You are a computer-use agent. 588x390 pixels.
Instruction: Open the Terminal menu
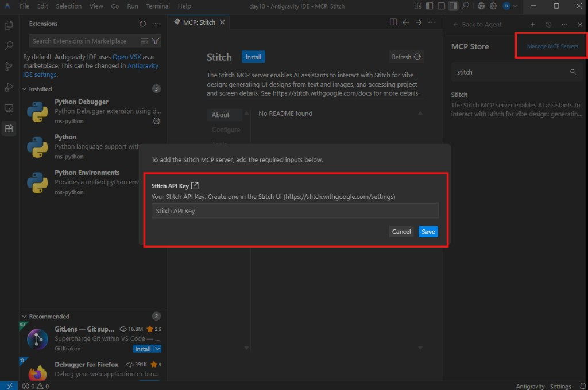coord(157,6)
